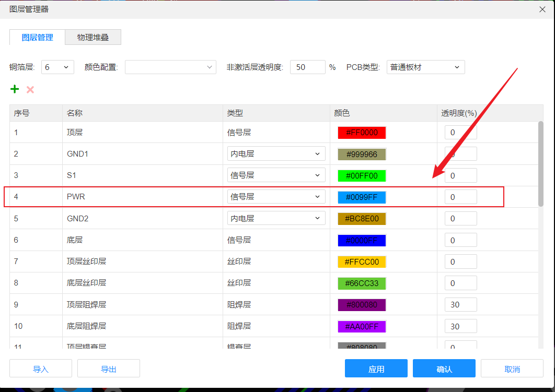Open the PWR layer #0099FF color swatch
Image resolution: width=555 pixels, height=392 pixels.
coord(362,197)
